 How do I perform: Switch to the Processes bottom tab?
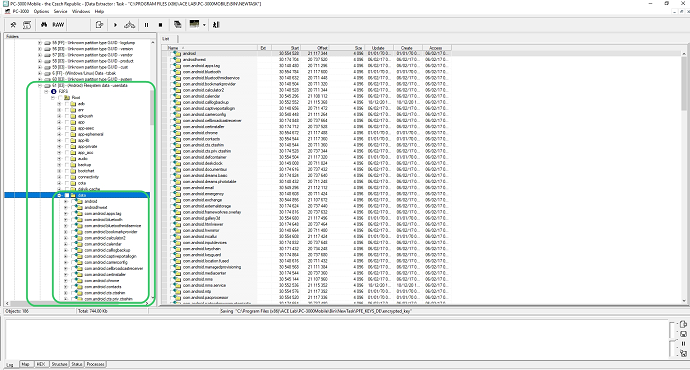95,364
